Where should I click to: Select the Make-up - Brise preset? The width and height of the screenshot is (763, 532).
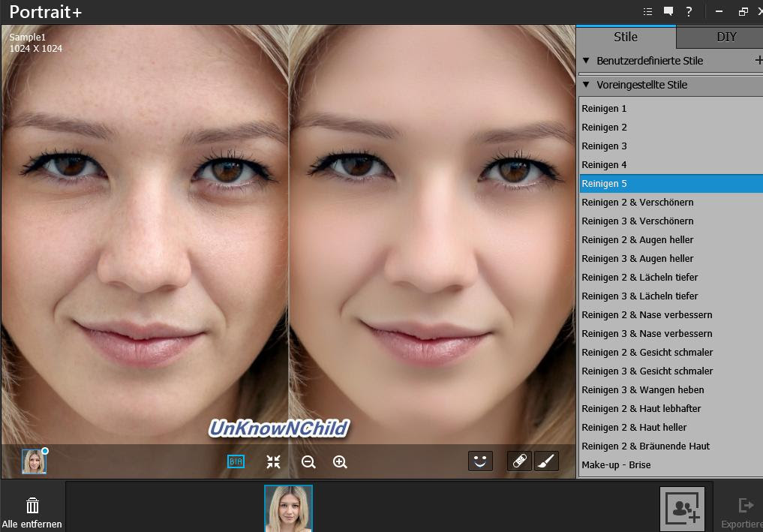tap(616, 465)
